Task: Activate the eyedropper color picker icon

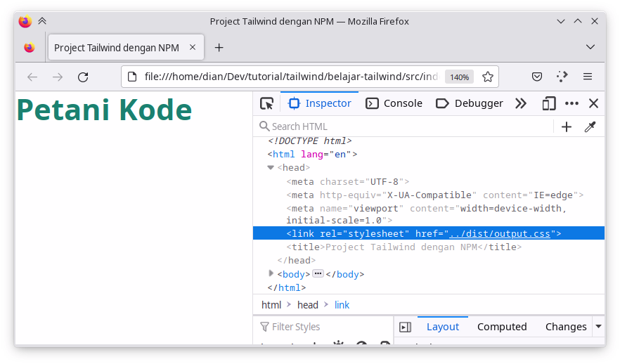Action: [x=590, y=126]
